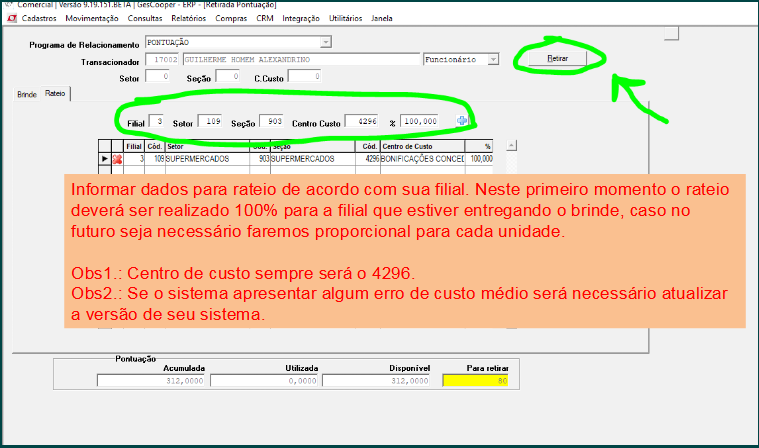759x448 pixels.
Task: Switch to the Brinde tab
Action: [x=26, y=93]
